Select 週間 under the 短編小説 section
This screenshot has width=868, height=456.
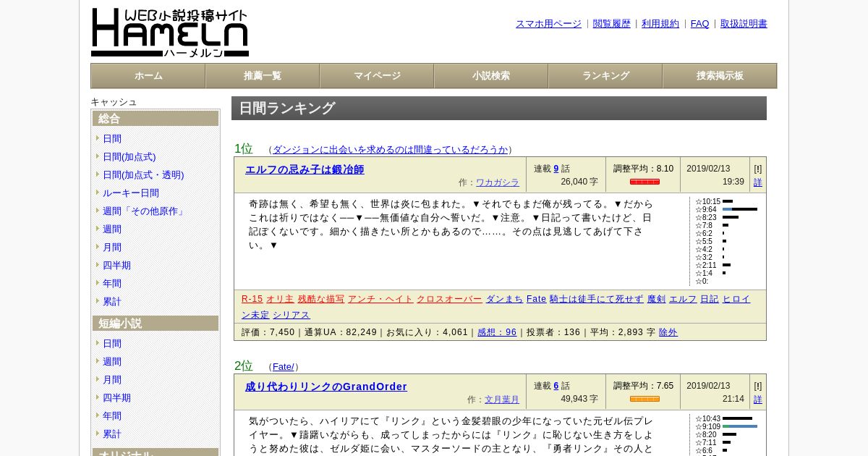tap(112, 362)
